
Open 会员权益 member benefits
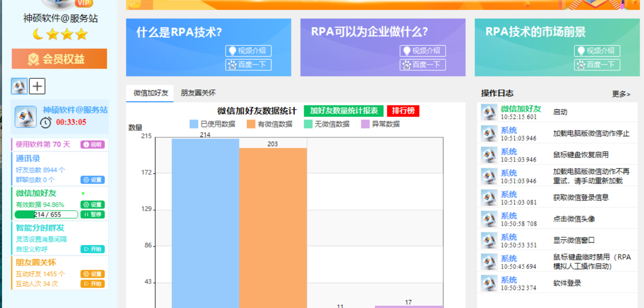(59, 59)
